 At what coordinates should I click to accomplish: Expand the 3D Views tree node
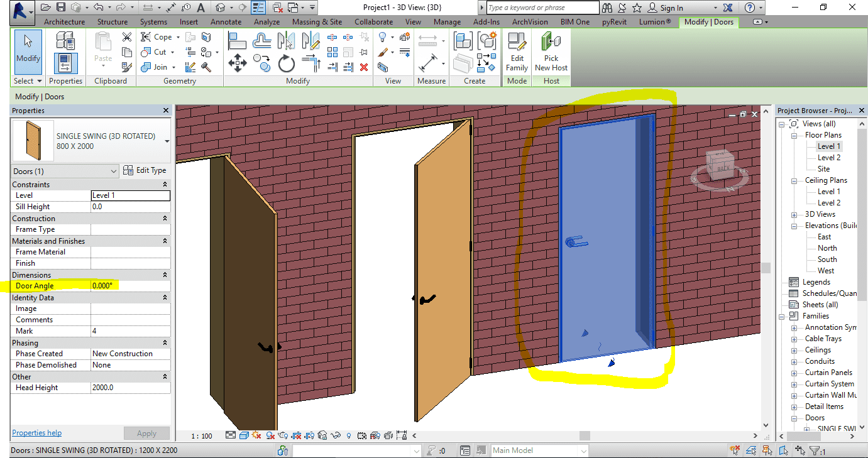pos(795,214)
